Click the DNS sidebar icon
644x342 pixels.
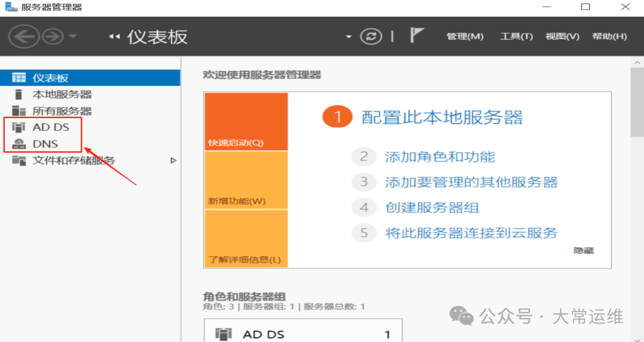(x=18, y=144)
